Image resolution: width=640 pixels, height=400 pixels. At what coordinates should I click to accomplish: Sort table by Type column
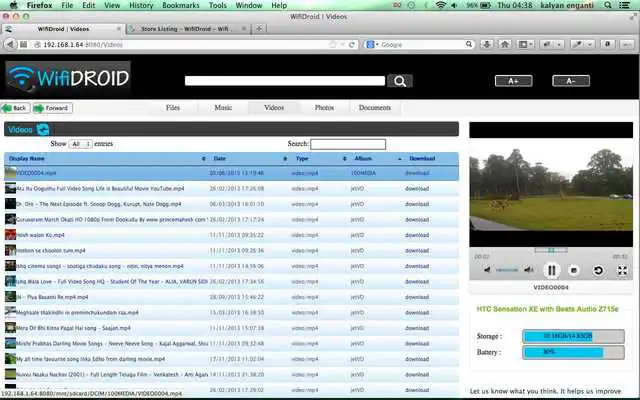pyautogui.click(x=320, y=158)
